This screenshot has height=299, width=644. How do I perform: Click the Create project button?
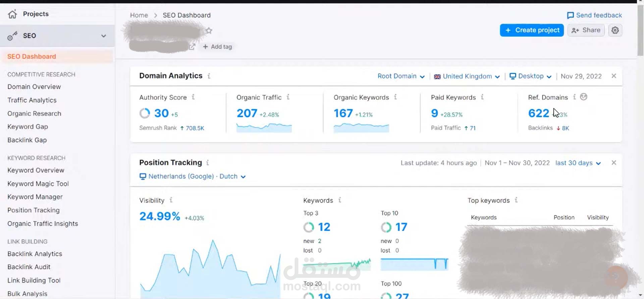point(532,30)
